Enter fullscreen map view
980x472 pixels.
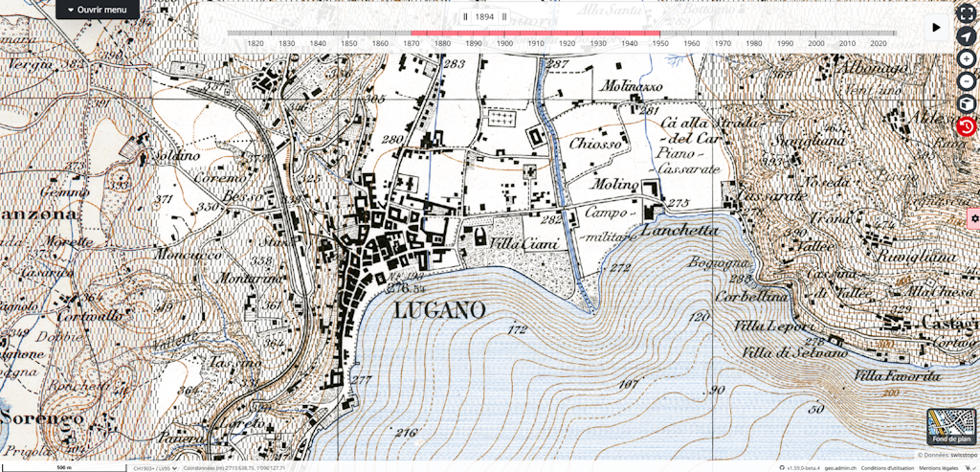(966, 13)
